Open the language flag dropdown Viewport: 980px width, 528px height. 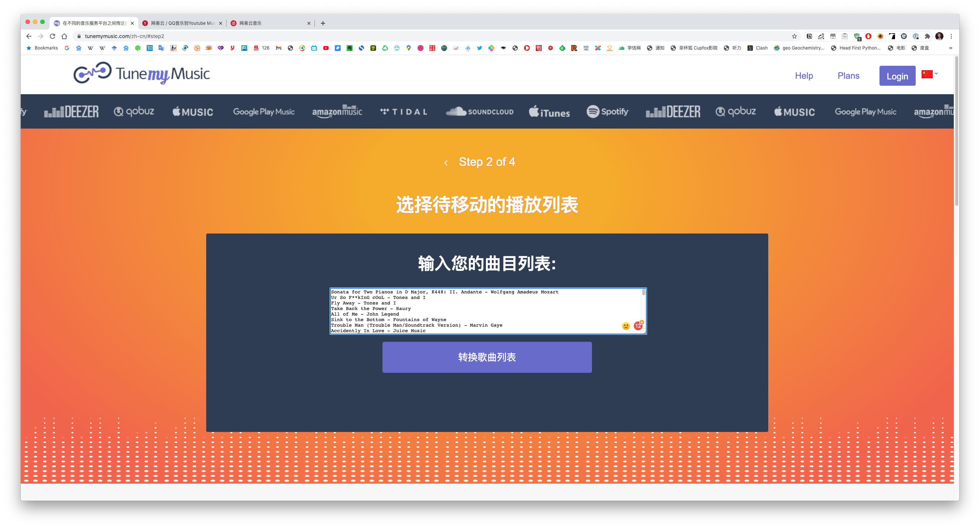click(929, 74)
